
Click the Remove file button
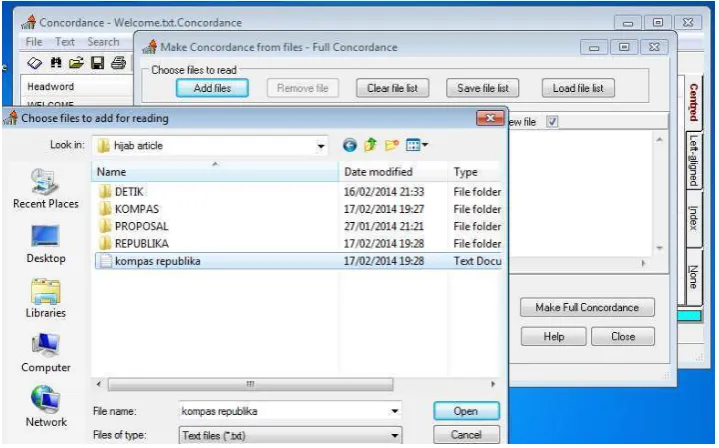point(303,88)
